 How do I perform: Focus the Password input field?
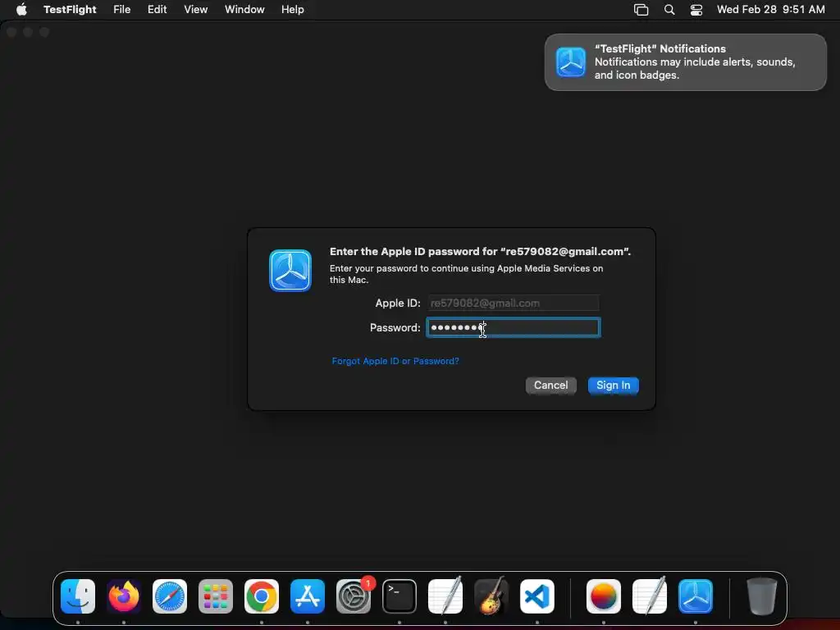514,327
